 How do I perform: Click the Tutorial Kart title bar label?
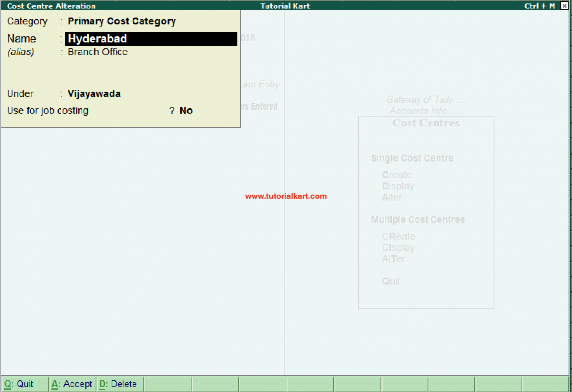[x=285, y=6]
